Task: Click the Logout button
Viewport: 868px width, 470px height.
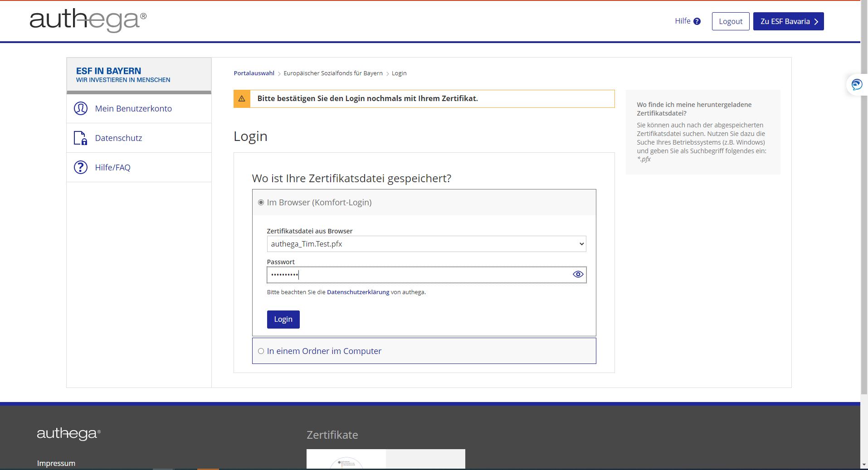Action: 731,21
